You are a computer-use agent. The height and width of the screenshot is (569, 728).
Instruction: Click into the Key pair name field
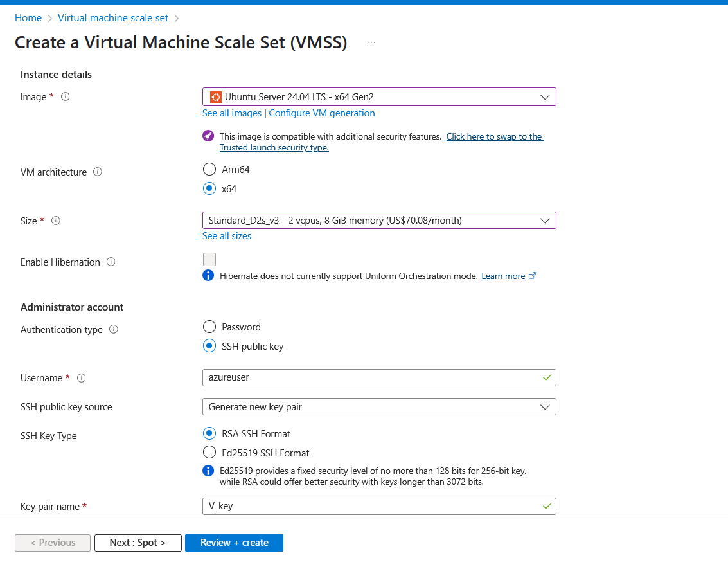(x=379, y=506)
